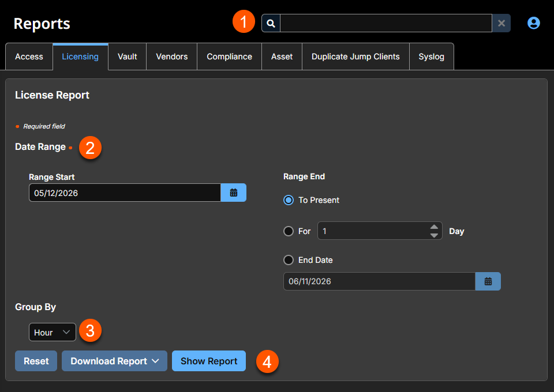Open the Duplicate Jump Clients tab

click(355, 56)
